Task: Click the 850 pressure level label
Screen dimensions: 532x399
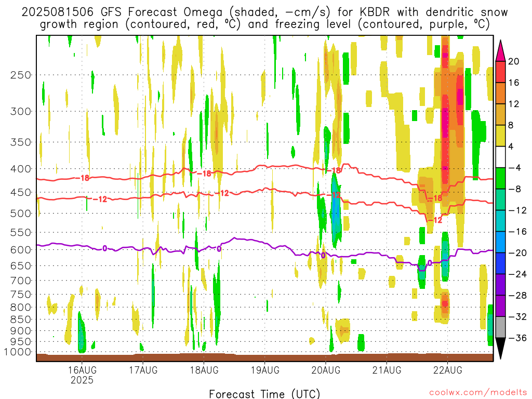Action: coord(20,320)
